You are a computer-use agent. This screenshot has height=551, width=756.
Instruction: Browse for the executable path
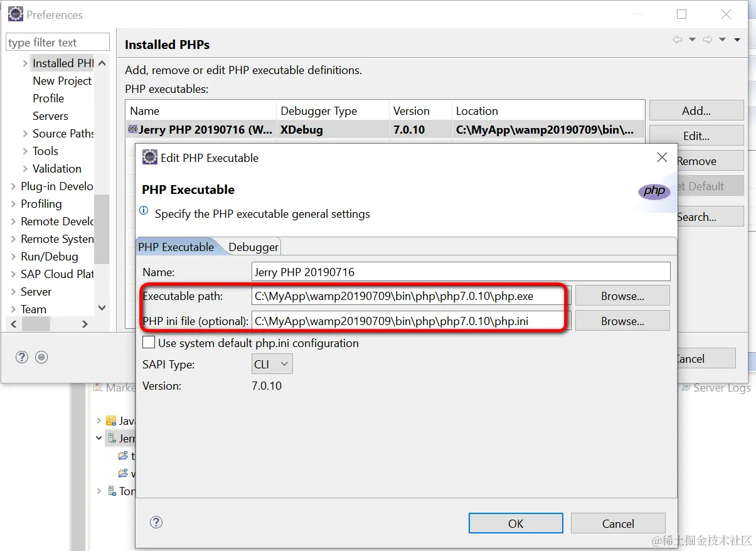click(x=622, y=296)
